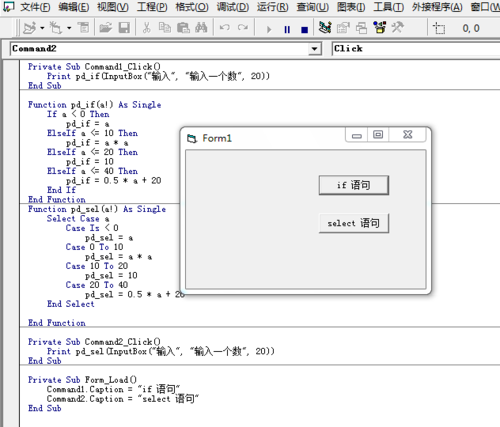The width and height of the screenshot is (500, 427).
Task: Open the 运行(R) menu
Action: (x=273, y=7)
